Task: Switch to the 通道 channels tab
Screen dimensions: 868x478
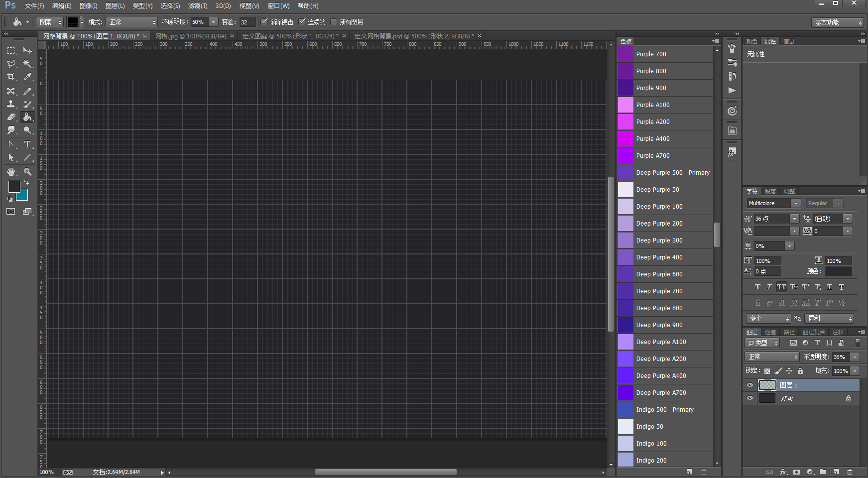Action: (x=770, y=332)
